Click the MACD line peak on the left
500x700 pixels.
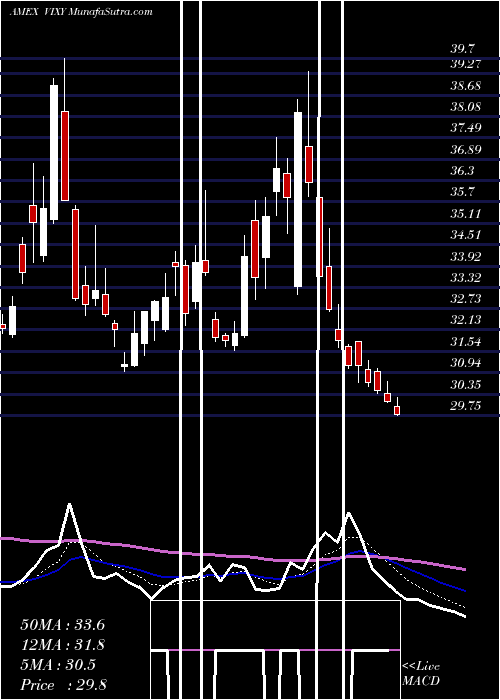pyautogui.click(x=70, y=504)
